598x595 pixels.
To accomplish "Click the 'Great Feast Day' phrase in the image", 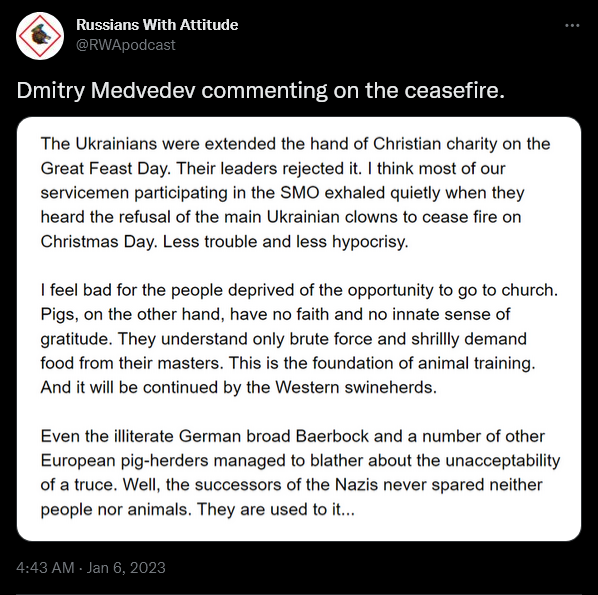I will [x=103, y=169].
